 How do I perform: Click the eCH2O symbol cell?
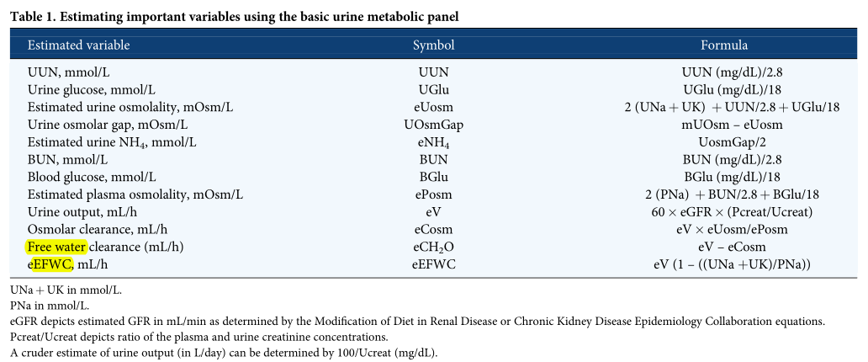coord(433,248)
